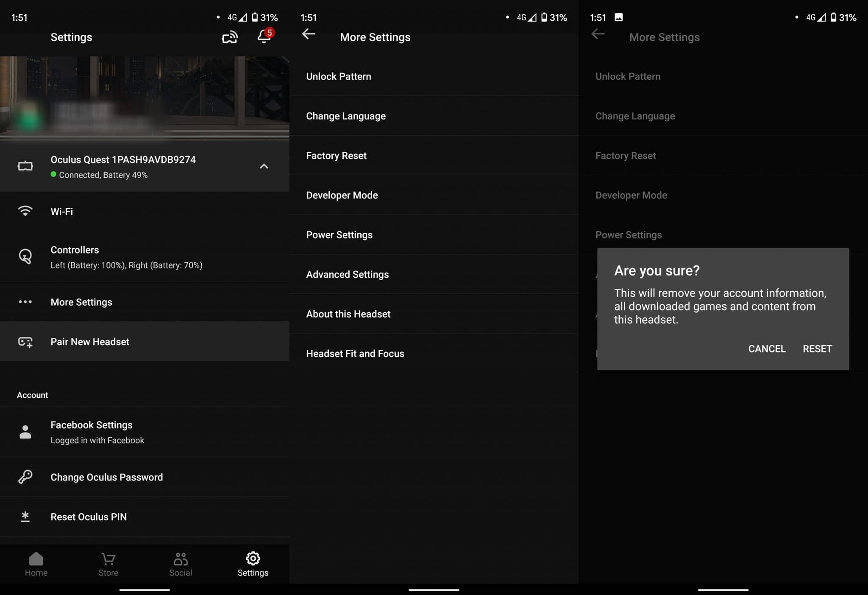Collapse the Oculus Quest headset details
Screen dimensions: 868x595
click(264, 166)
